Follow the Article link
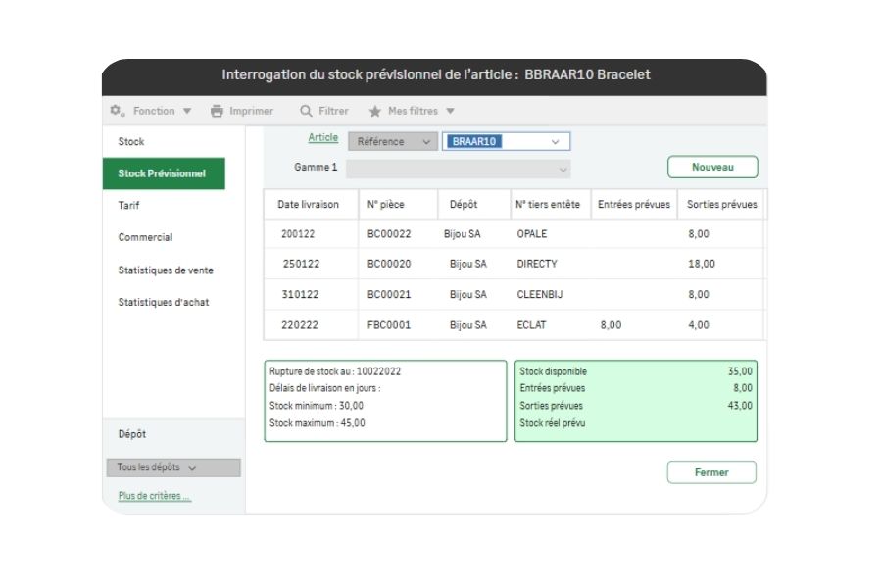This screenshot has height=588, width=882. click(322, 138)
